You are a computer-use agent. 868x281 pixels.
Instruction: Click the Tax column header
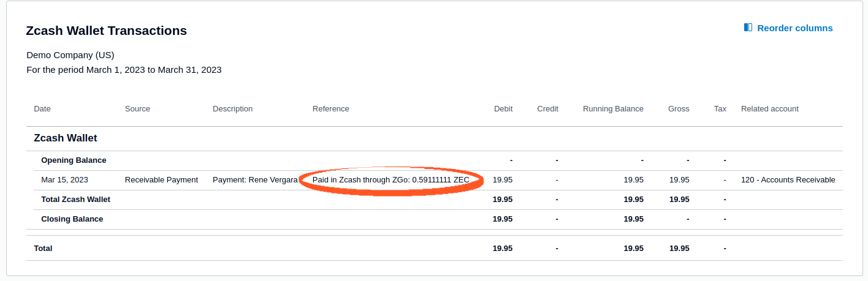720,109
